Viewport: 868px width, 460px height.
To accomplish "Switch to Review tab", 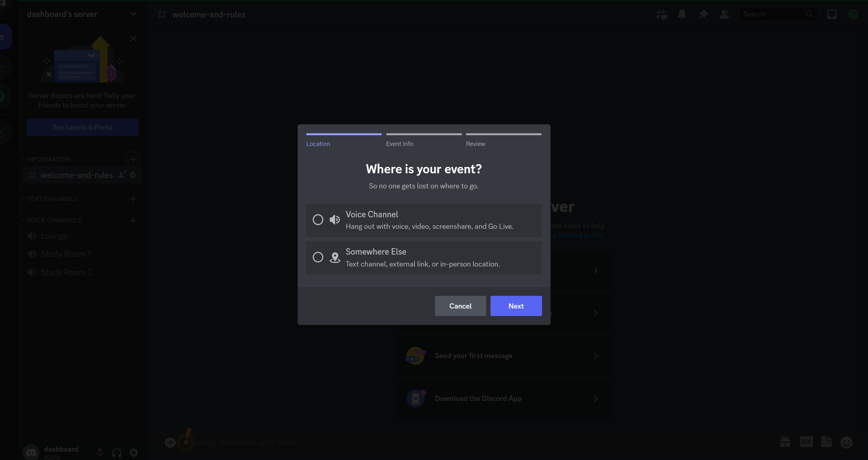I will pos(475,144).
